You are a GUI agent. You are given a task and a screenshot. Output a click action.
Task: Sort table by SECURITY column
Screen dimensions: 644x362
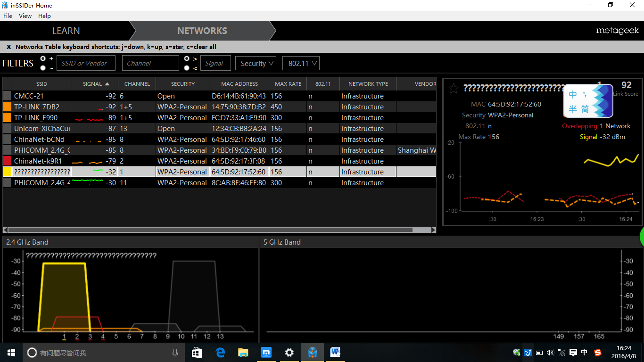tap(183, 84)
